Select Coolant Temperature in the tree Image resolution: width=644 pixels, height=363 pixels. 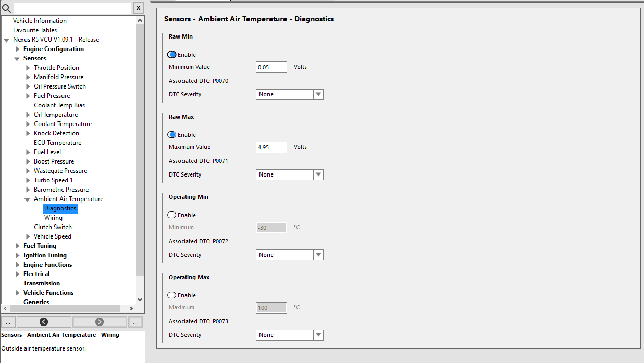click(x=63, y=124)
